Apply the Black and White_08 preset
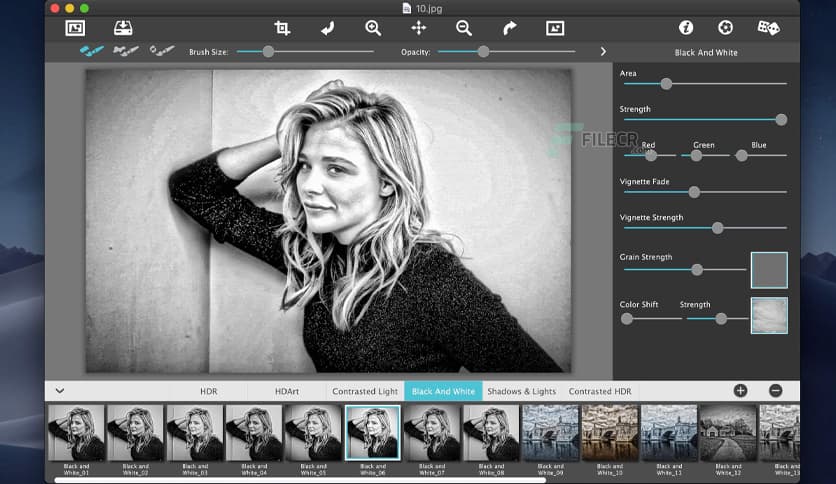The image size is (836, 484). coord(491,433)
